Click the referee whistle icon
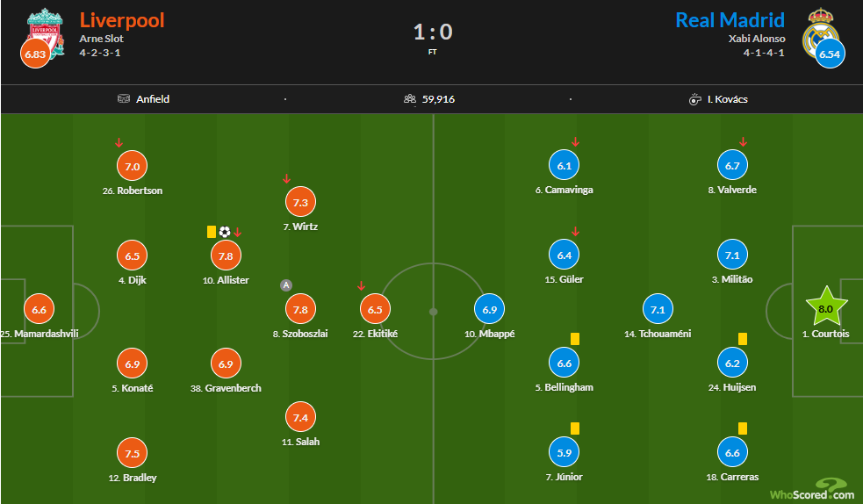 (x=694, y=99)
